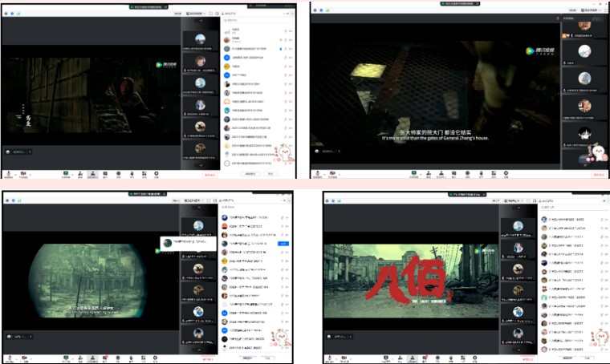Click Mute All button in dark stairway scene window
Screen dimensions: 610x364
(250, 174)
